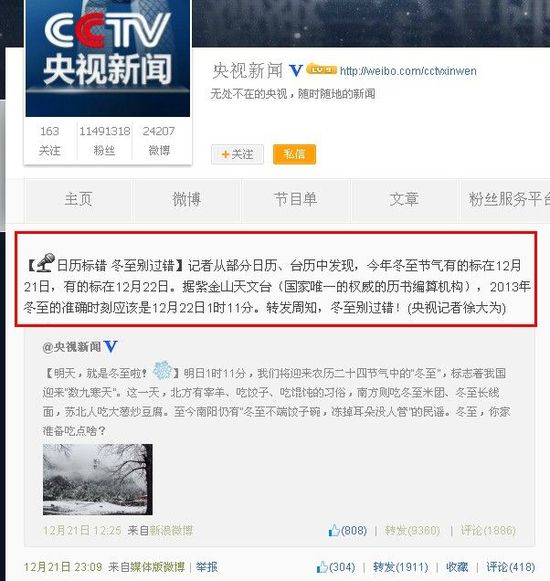
Task: Open the snowy tree photo thumbnail
Action: click(x=97, y=479)
